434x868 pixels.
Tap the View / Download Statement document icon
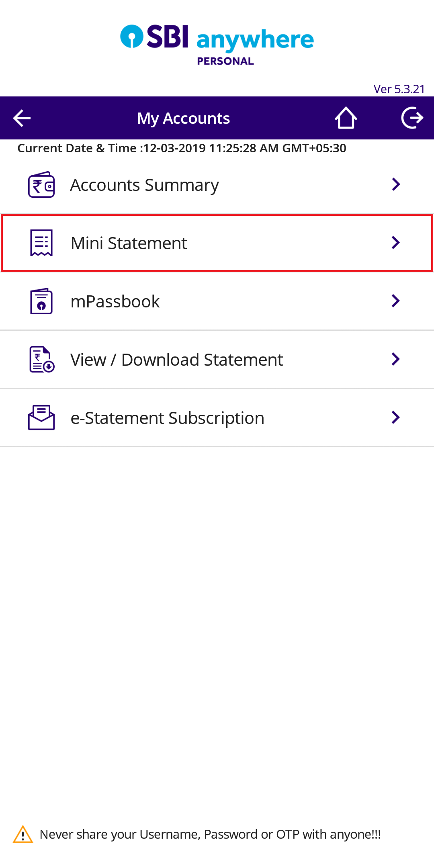(42, 359)
